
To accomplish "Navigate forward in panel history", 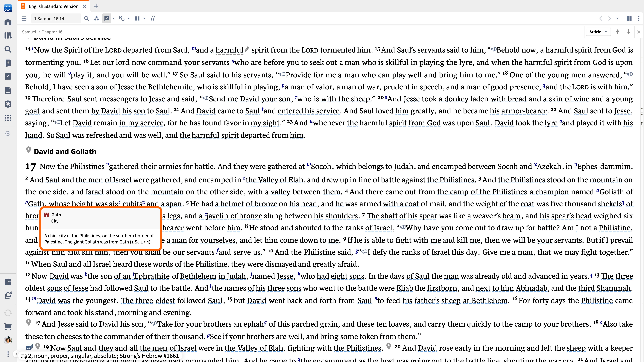I will click(610, 19).
